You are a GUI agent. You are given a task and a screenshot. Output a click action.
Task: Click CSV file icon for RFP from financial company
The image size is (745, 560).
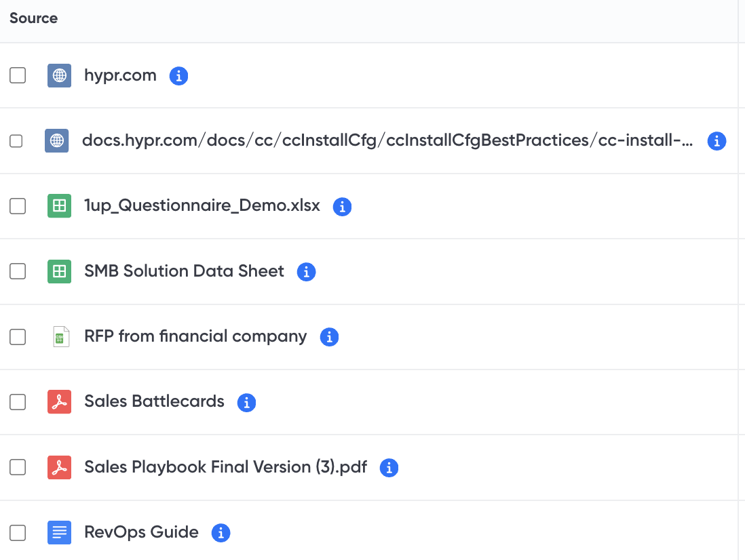(61, 337)
